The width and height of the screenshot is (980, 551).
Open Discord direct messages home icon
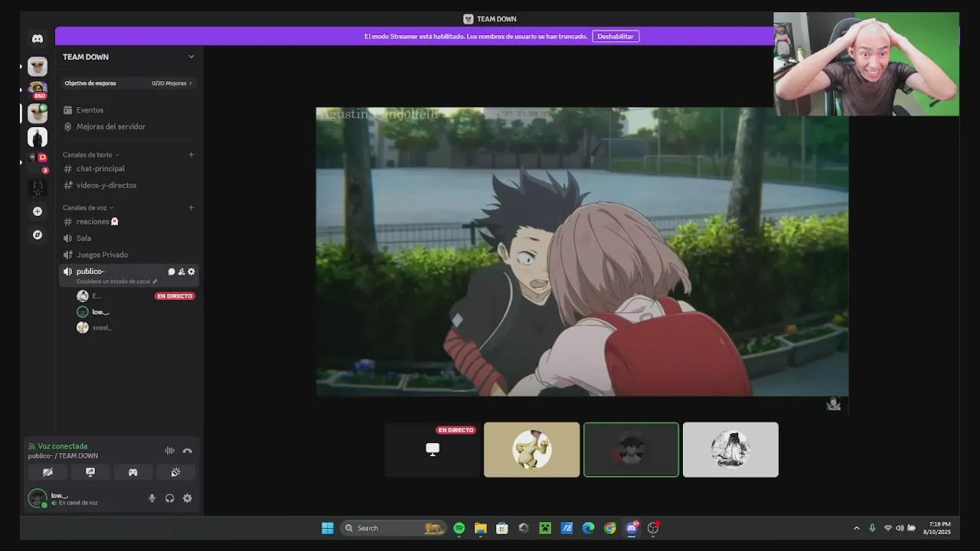tap(38, 38)
